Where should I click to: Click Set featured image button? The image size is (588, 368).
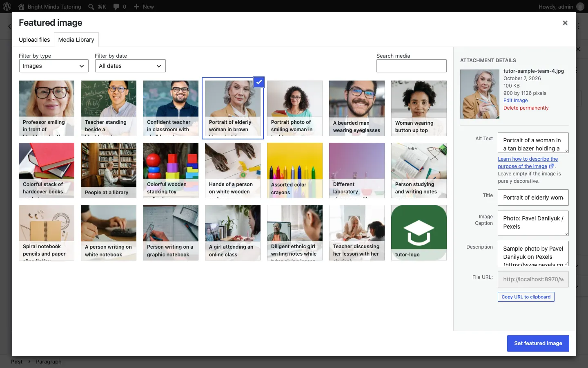[538, 343]
